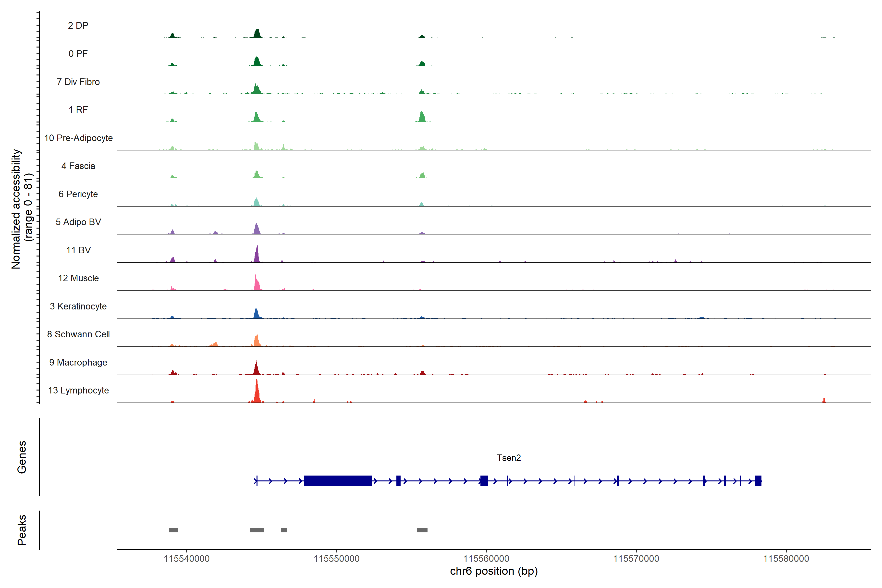Click the rightmost gray peak bar

tap(422, 530)
